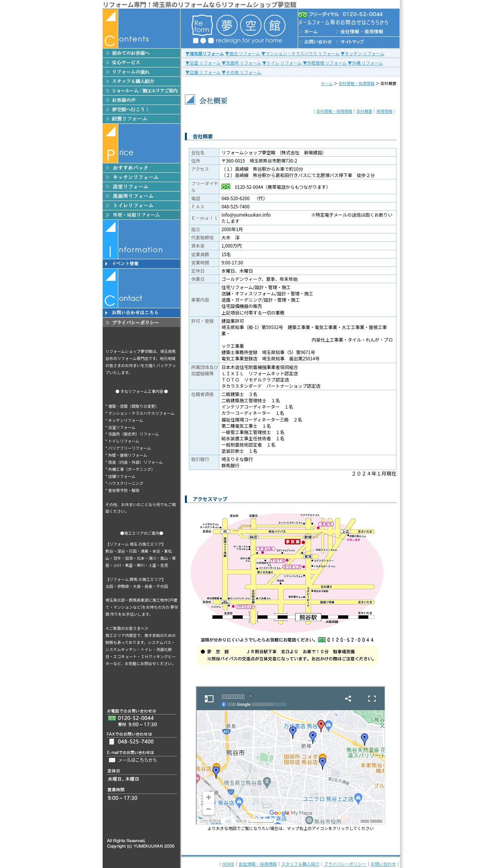Open お問い合わせ in the header navigation
The height and width of the screenshot is (868, 503).
(316, 42)
